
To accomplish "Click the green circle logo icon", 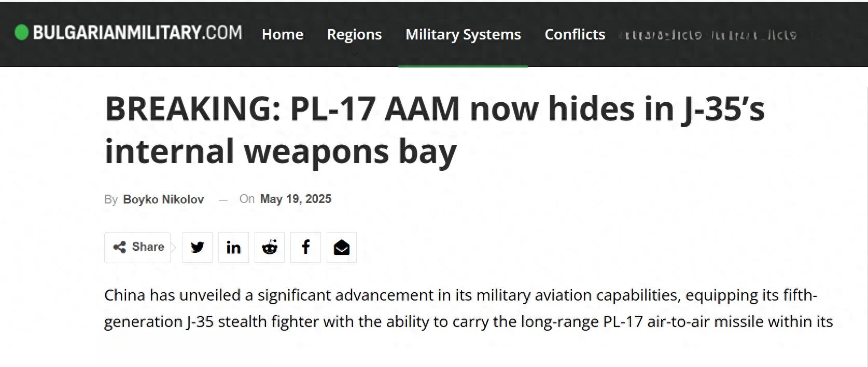I will pos(21,33).
